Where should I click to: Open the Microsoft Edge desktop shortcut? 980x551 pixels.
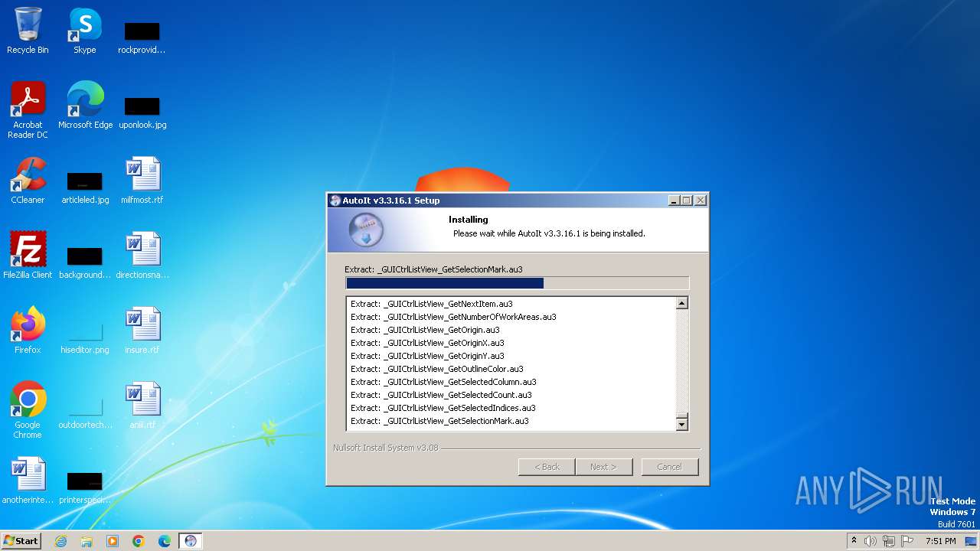click(85, 106)
